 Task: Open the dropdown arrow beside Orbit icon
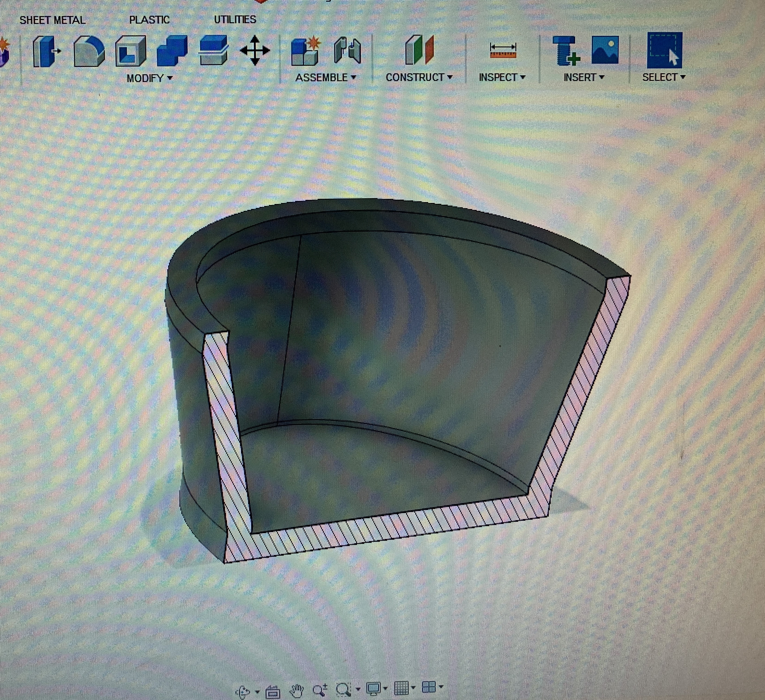pos(257,692)
